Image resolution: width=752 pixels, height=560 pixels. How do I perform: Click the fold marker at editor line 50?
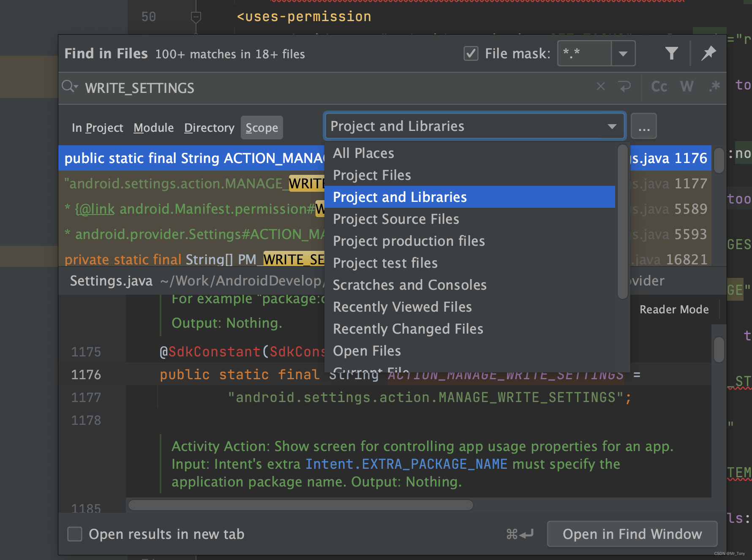tap(196, 17)
